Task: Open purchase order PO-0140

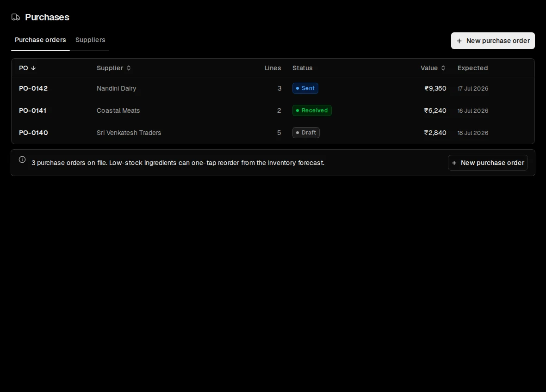Action: click(x=33, y=133)
